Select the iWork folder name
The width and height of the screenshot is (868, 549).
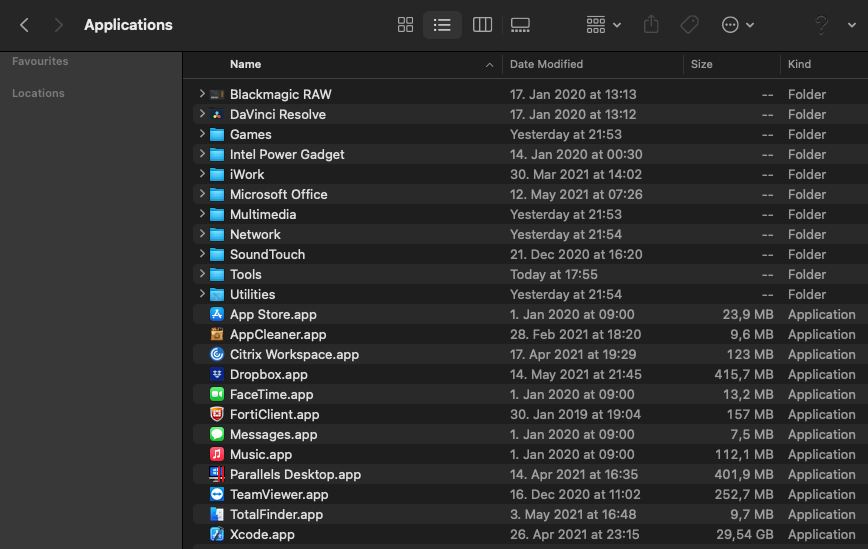(247, 174)
